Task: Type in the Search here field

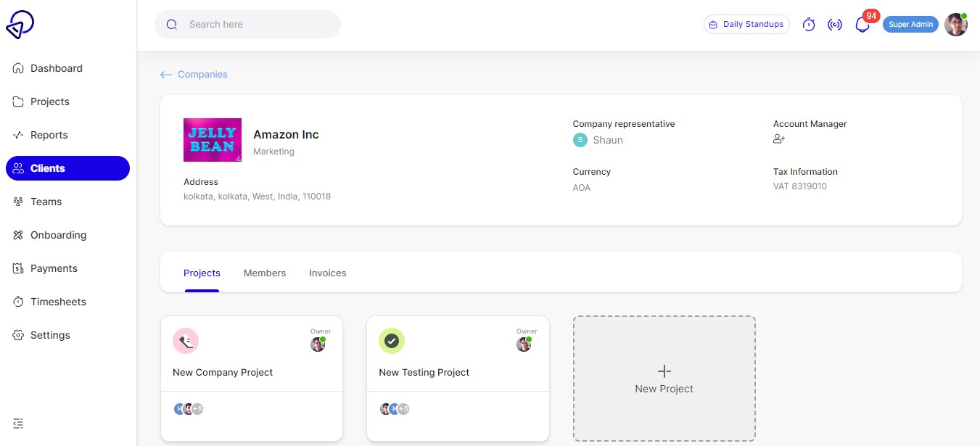Action: 258,25
